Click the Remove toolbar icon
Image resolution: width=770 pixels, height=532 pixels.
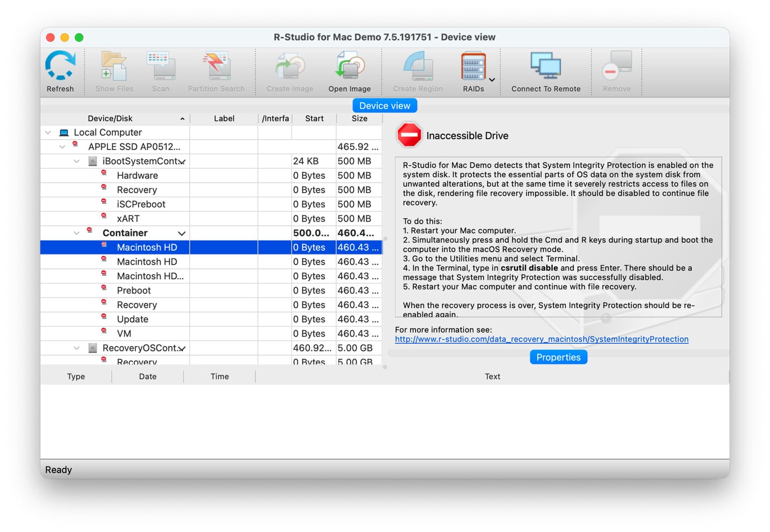[617, 66]
